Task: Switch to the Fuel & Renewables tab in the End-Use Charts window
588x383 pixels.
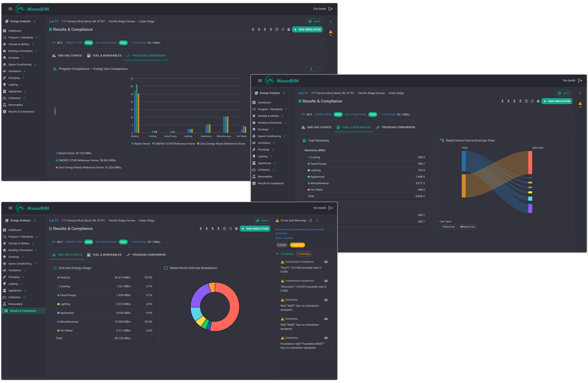Action: pos(104,255)
